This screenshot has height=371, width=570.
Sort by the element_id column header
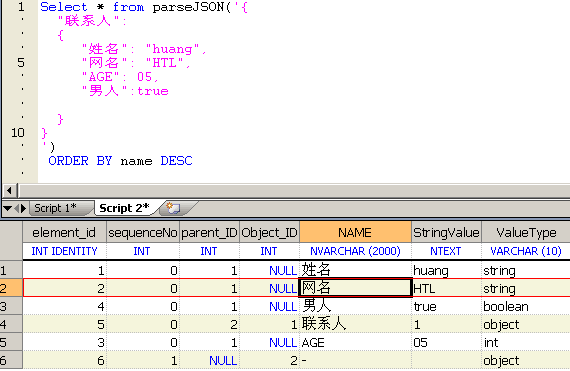(x=64, y=232)
